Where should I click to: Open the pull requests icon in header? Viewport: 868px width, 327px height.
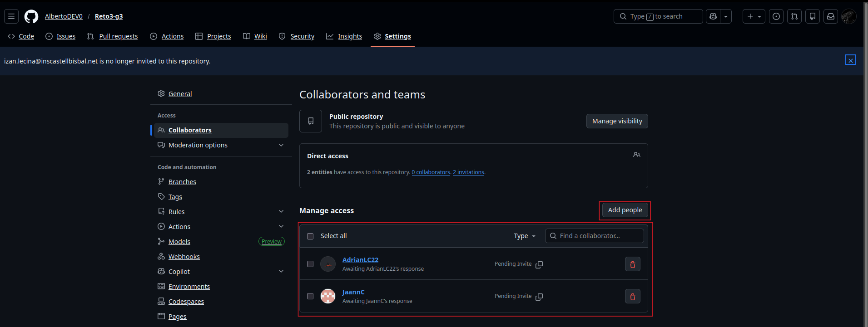tap(794, 17)
